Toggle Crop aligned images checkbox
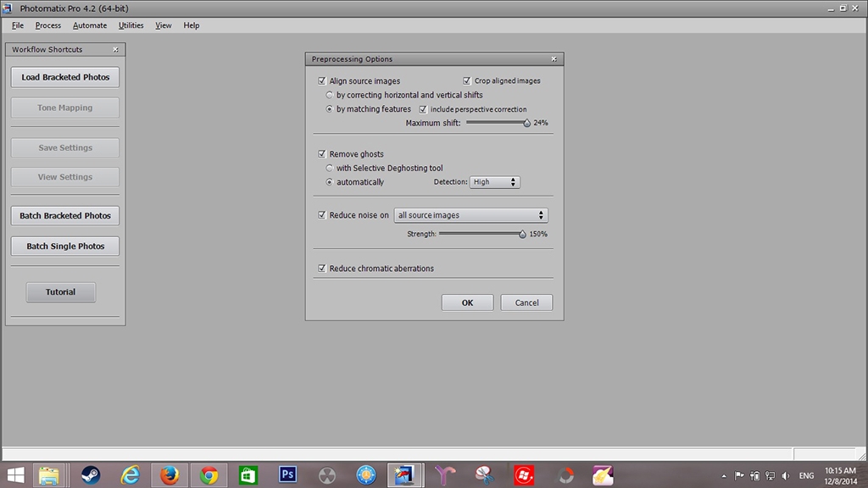Viewport: 868px width, 488px height. pyautogui.click(x=467, y=80)
